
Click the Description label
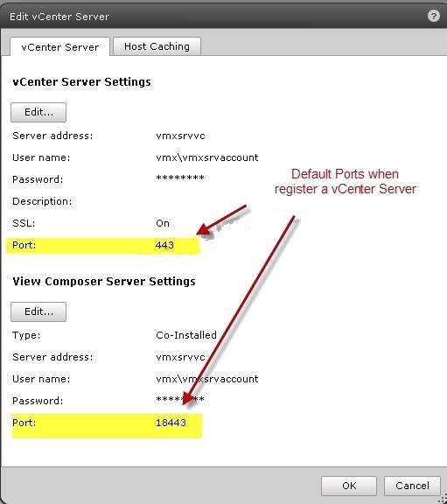click(x=42, y=201)
